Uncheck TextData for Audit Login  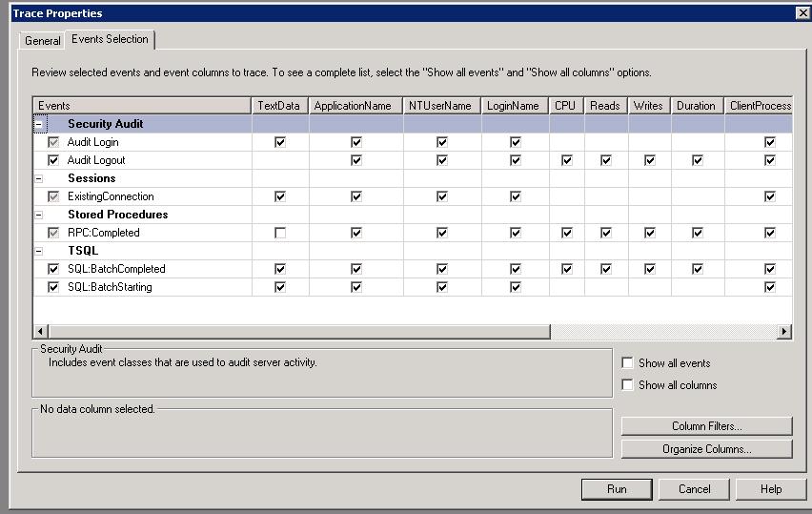pos(280,142)
